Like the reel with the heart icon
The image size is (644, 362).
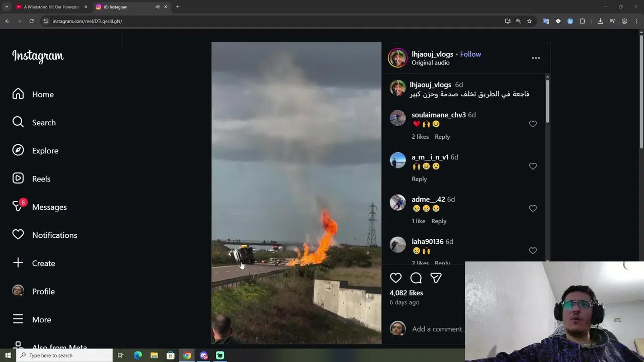[x=396, y=278]
